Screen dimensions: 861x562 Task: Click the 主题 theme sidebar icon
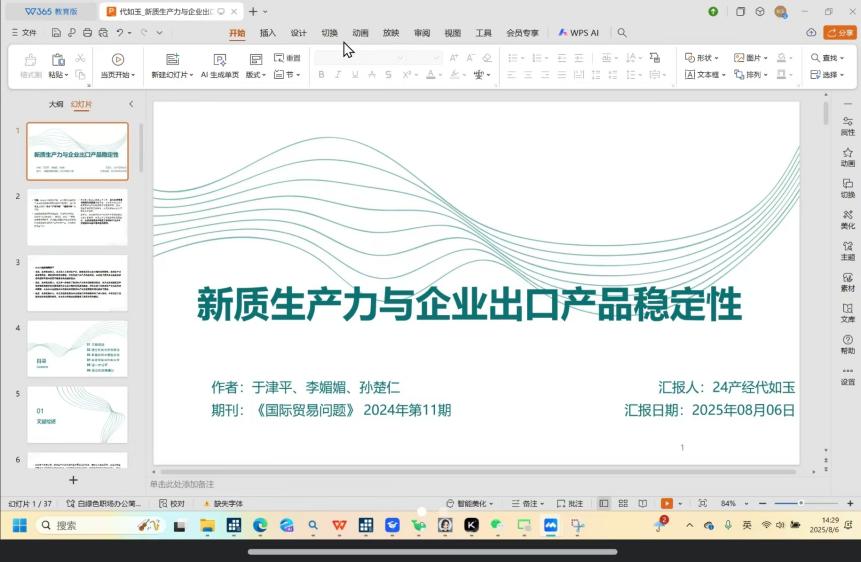(x=847, y=250)
